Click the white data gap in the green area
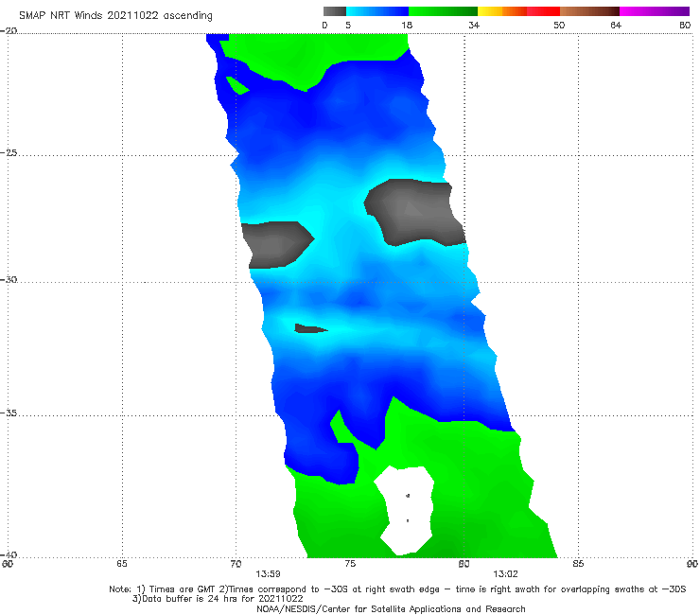The width and height of the screenshot is (700, 615). [406, 511]
